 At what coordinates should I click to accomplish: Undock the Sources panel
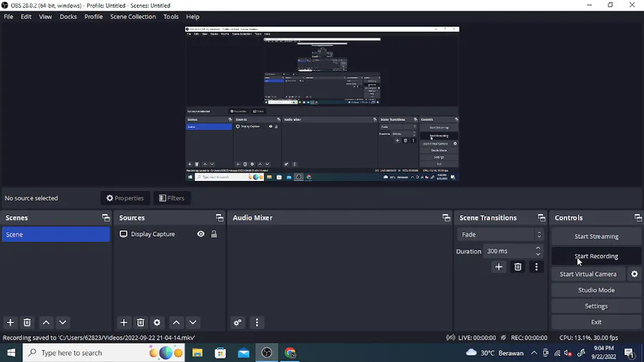point(220,218)
